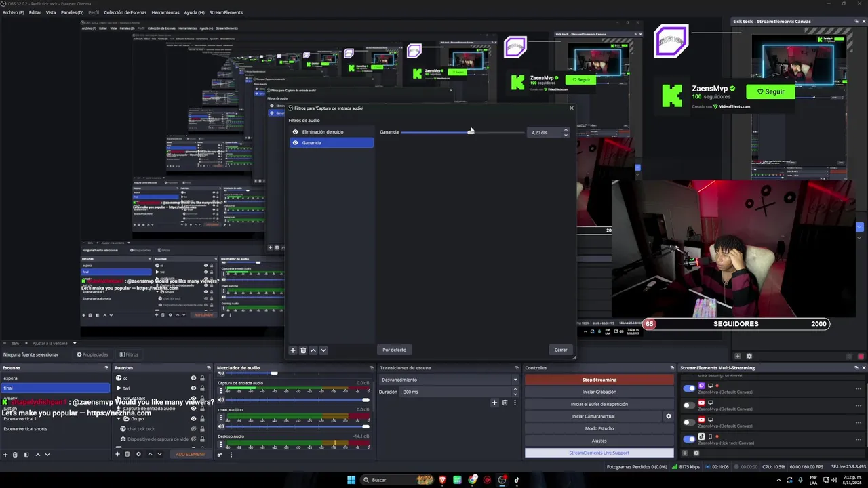This screenshot has width=868, height=488.
Task: Mute the Captura de entrada audio channel
Action: coord(221,400)
